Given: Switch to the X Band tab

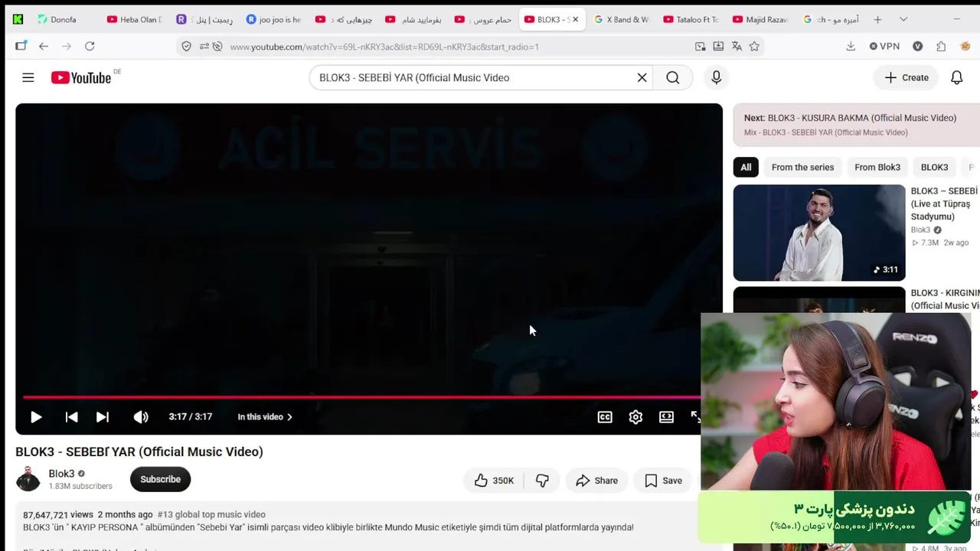Looking at the screenshot, I should (622, 19).
